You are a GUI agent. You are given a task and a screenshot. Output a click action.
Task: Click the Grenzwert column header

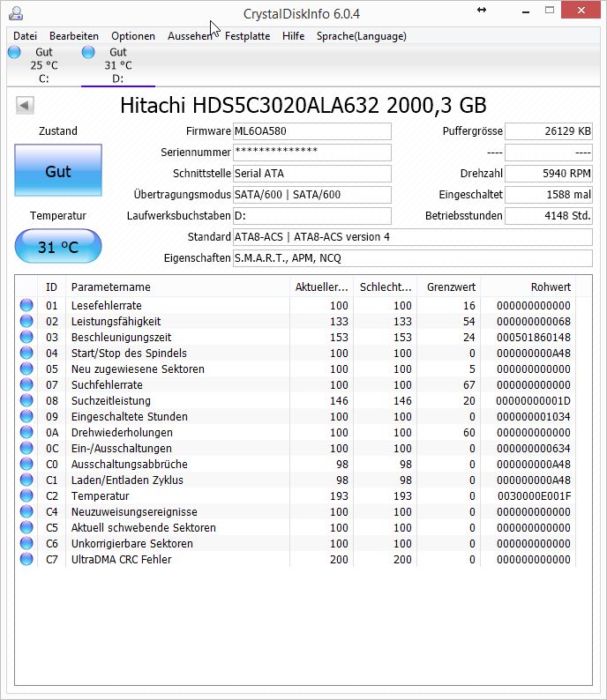[x=449, y=287]
